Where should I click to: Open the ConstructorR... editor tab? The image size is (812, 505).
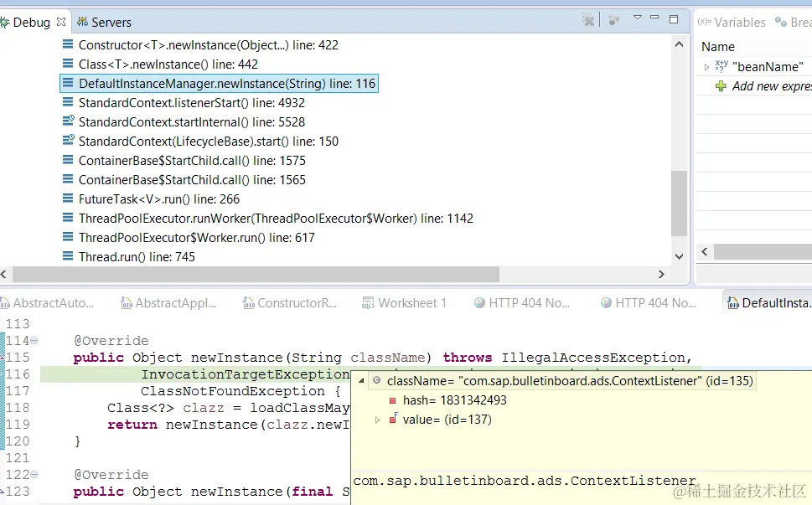290,303
